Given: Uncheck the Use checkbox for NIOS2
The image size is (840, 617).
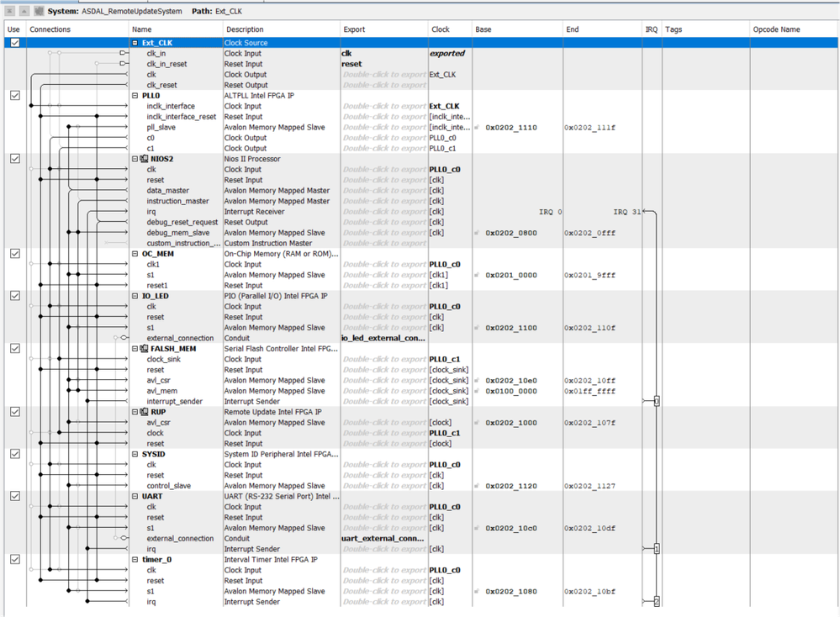Looking at the screenshot, I should (15, 159).
